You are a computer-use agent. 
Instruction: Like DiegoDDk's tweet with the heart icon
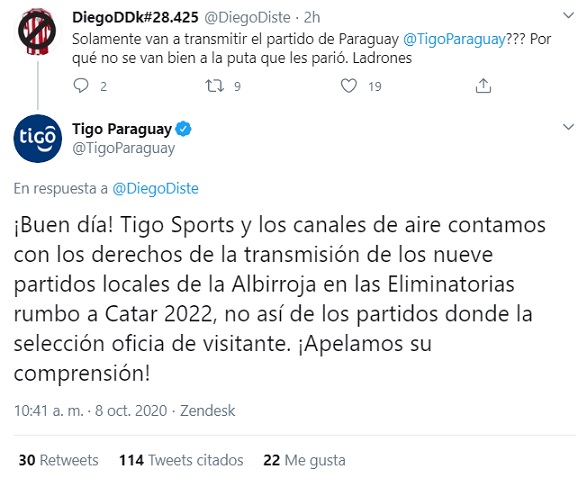349,86
